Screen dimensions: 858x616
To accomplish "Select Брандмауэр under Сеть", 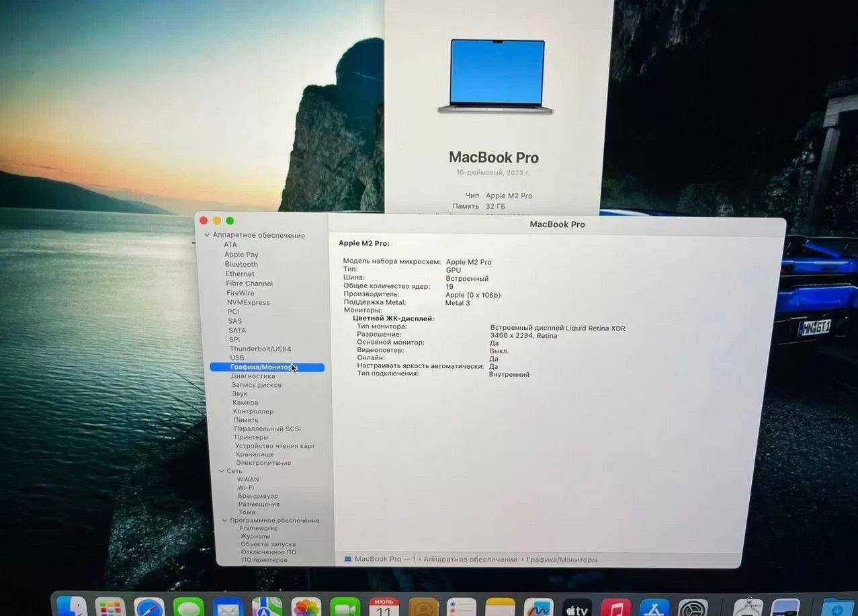I will [258, 496].
